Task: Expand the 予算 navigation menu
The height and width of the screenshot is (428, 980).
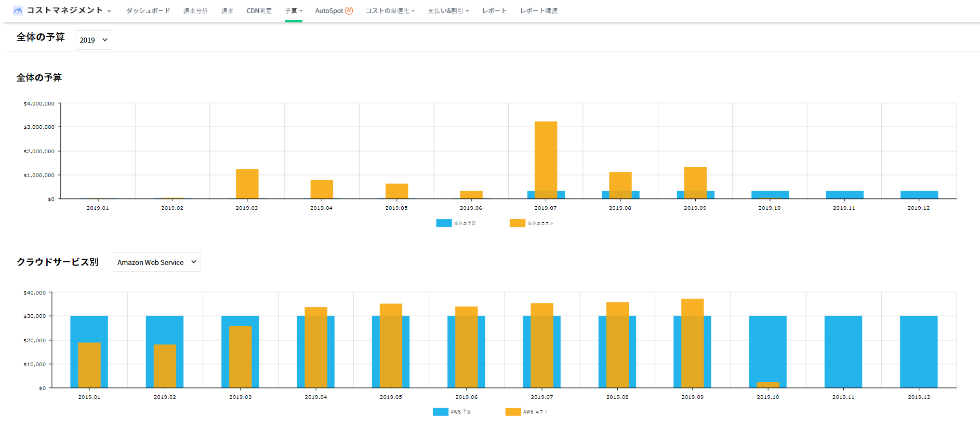Action: (x=293, y=11)
